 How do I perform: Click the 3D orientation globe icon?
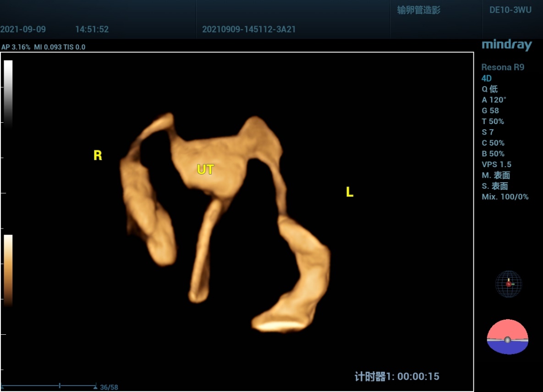click(x=508, y=284)
